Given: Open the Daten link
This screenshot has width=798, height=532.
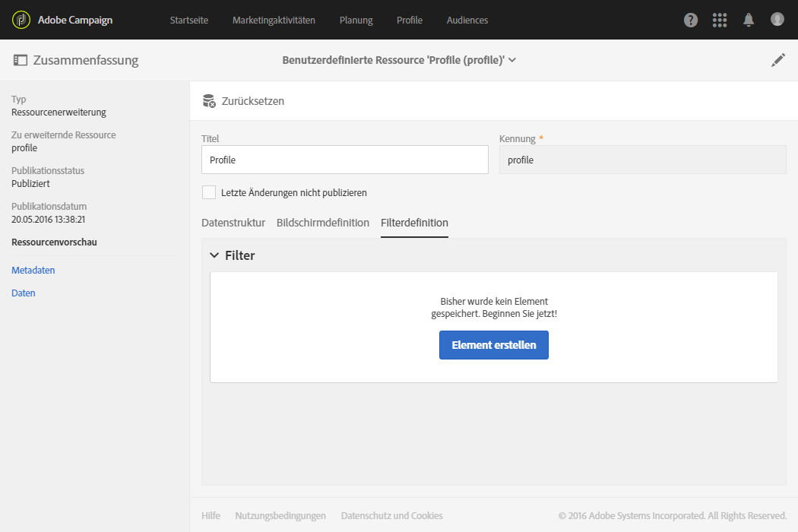Looking at the screenshot, I should click(24, 293).
